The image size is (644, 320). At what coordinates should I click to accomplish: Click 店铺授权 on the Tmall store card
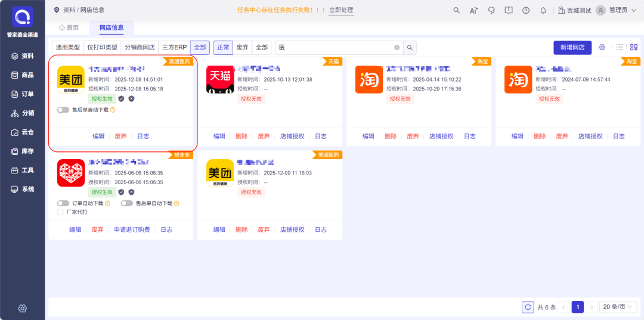[292, 136]
